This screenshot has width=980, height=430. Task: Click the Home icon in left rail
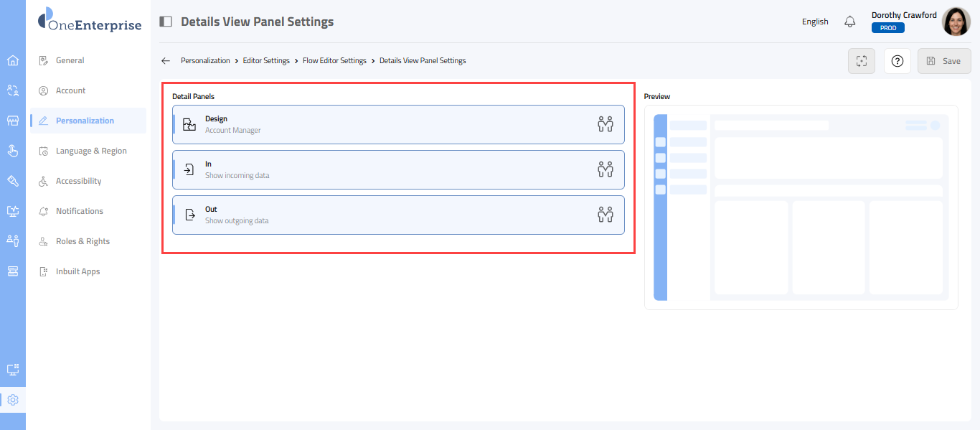click(x=12, y=60)
